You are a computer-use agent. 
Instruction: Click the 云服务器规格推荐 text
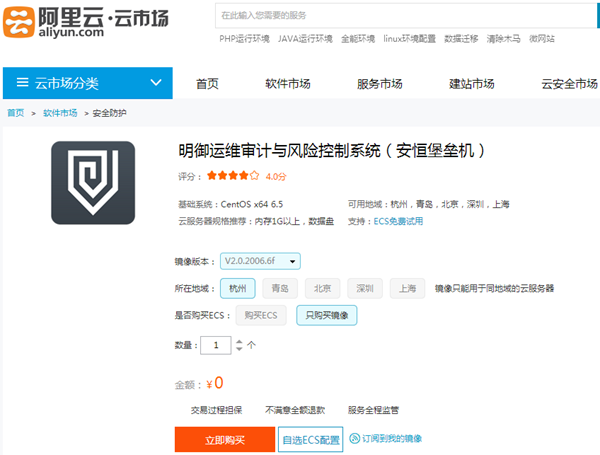256,221
